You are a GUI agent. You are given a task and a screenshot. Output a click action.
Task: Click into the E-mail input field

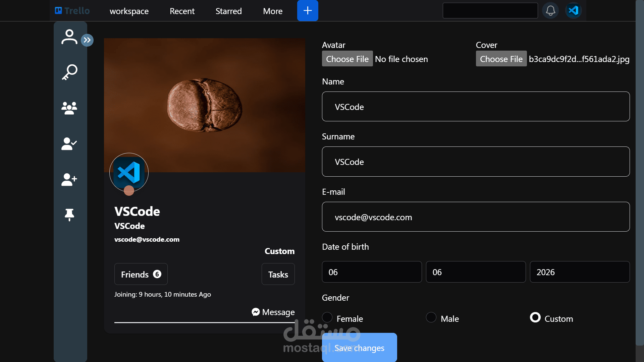click(x=476, y=217)
